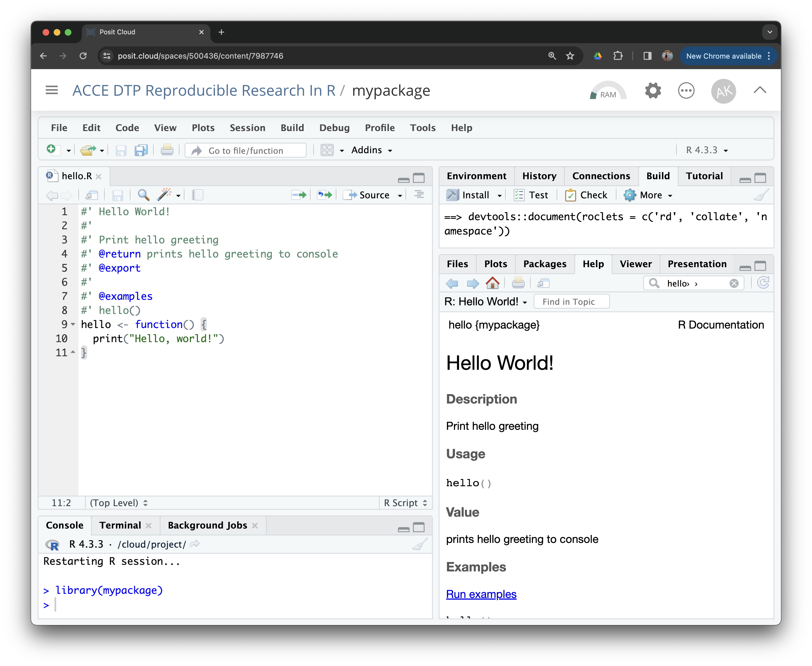The image size is (812, 666).
Task: Expand the Addins dropdown
Action: point(372,150)
